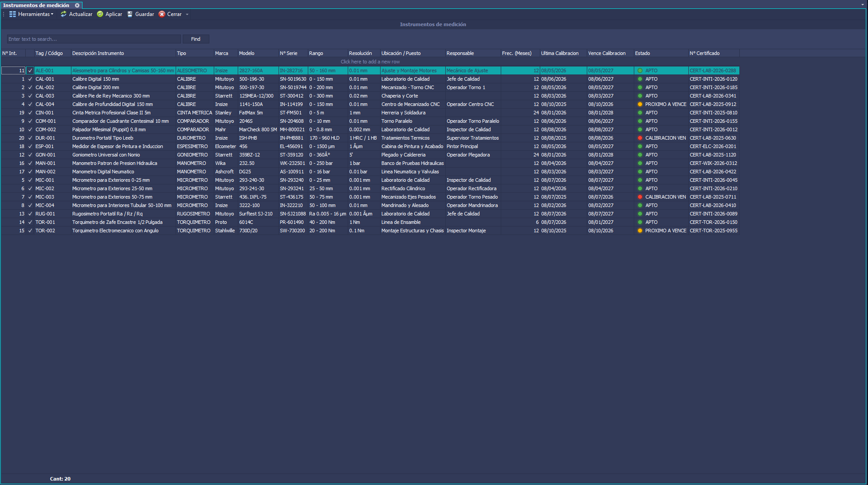The width and height of the screenshot is (868, 485).
Task: Click the Find button
Action: [196, 39]
